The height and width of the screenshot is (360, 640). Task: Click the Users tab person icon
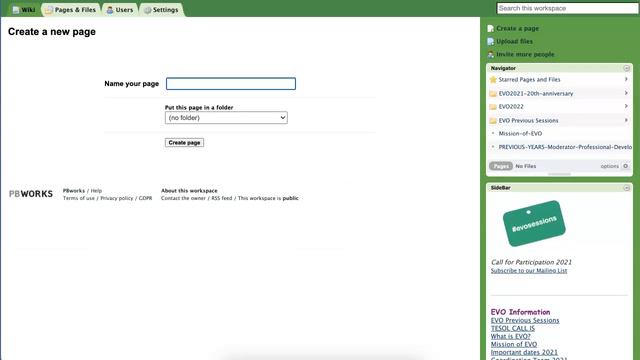click(110, 10)
